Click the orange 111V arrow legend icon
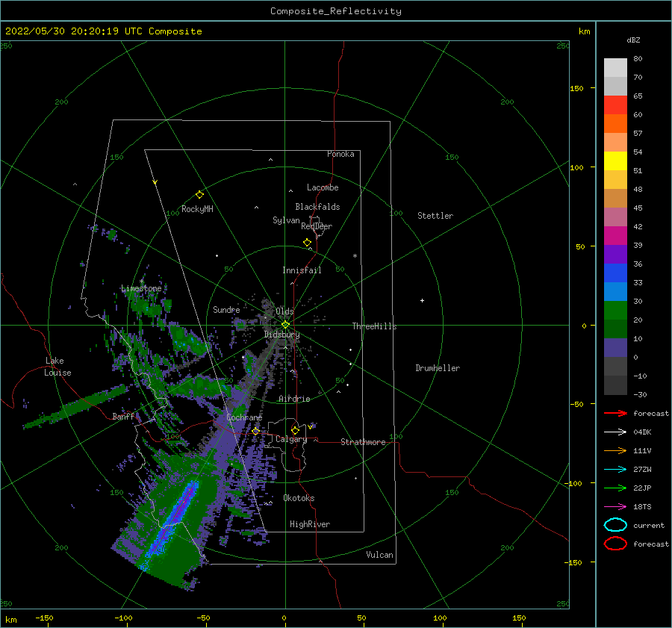The image size is (672, 628). (615, 450)
